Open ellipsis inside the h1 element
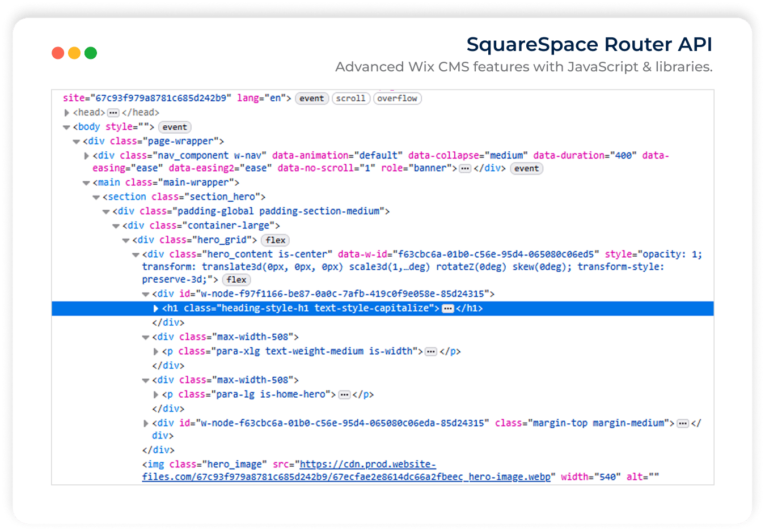The width and height of the screenshot is (765, 532). pyautogui.click(x=448, y=309)
